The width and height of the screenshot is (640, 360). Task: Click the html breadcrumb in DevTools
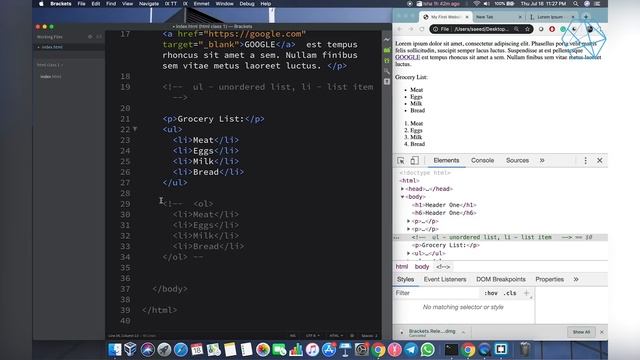pos(402,267)
